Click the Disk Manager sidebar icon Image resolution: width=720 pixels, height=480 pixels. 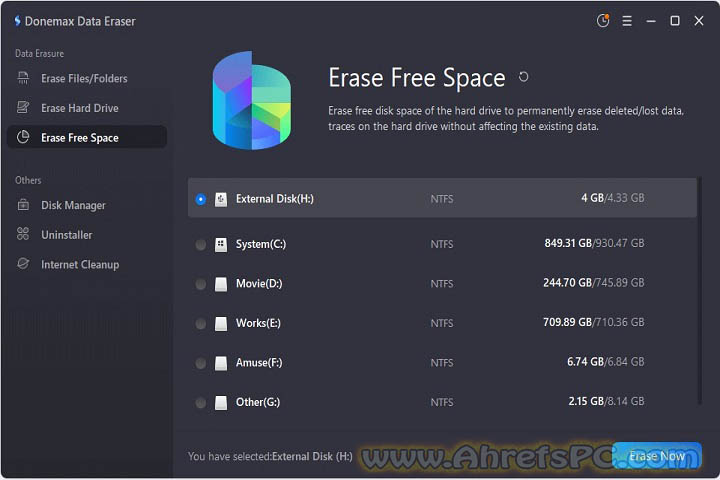tap(23, 204)
